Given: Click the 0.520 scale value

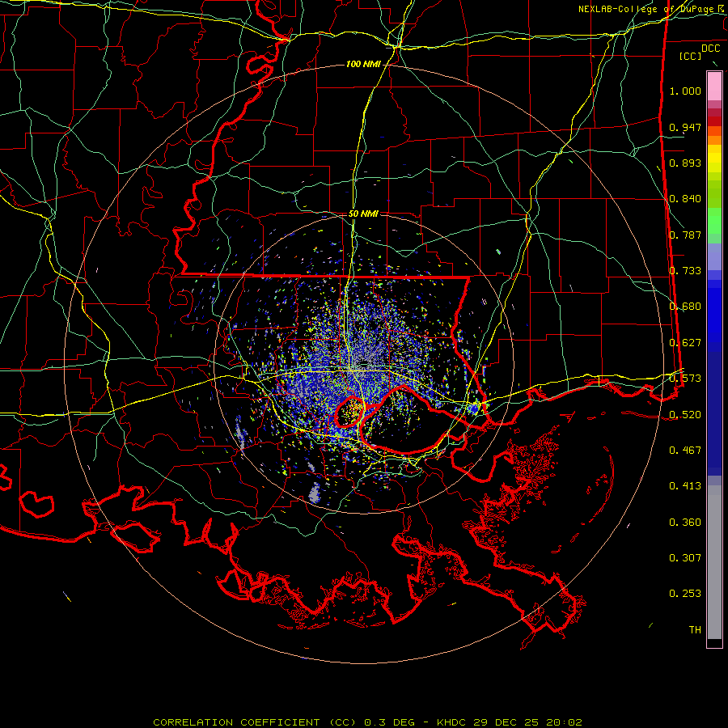Looking at the screenshot, I should pos(685,415).
